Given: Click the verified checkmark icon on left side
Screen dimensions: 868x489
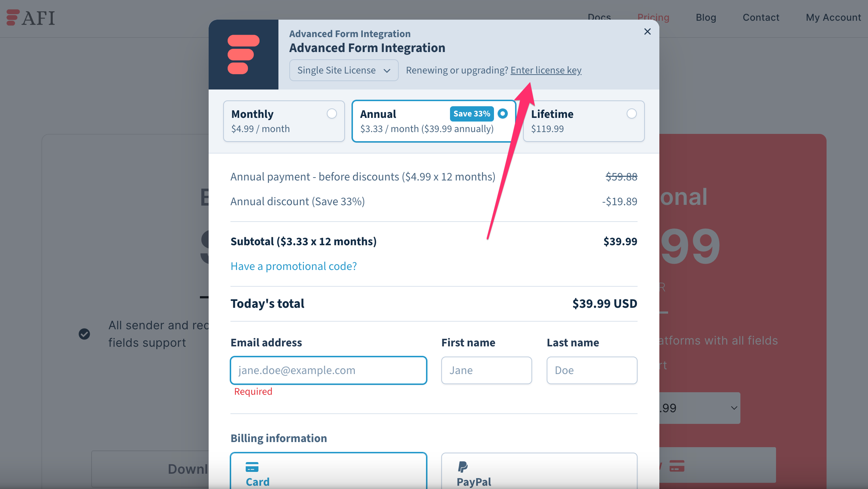Looking at the screenshot, I should point(84,334).
